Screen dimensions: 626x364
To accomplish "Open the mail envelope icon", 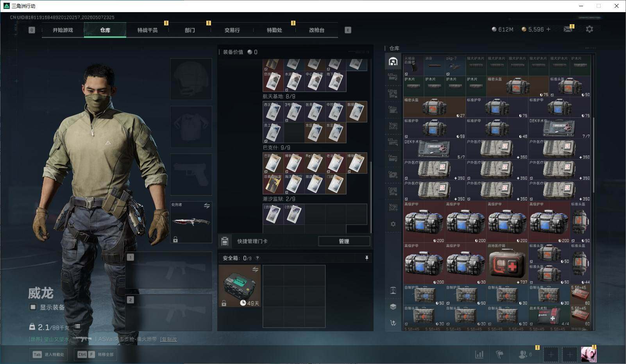I will click(x=568, y=29).
